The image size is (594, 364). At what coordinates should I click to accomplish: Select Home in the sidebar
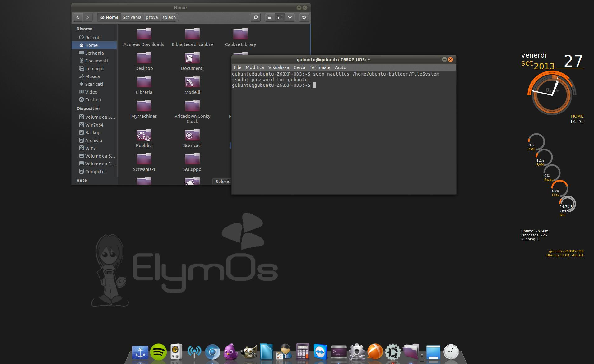94,45
